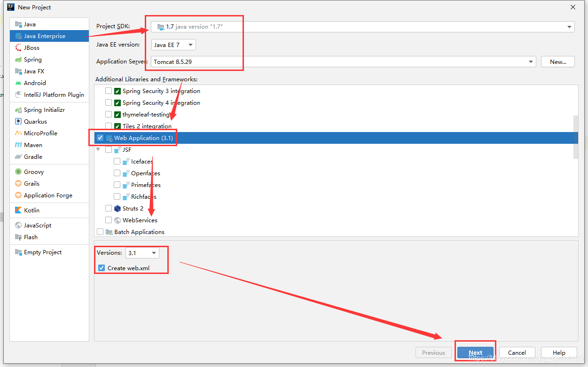Click the Help button
This screenshot has height=367, width=588.
[x=559, y=352]
